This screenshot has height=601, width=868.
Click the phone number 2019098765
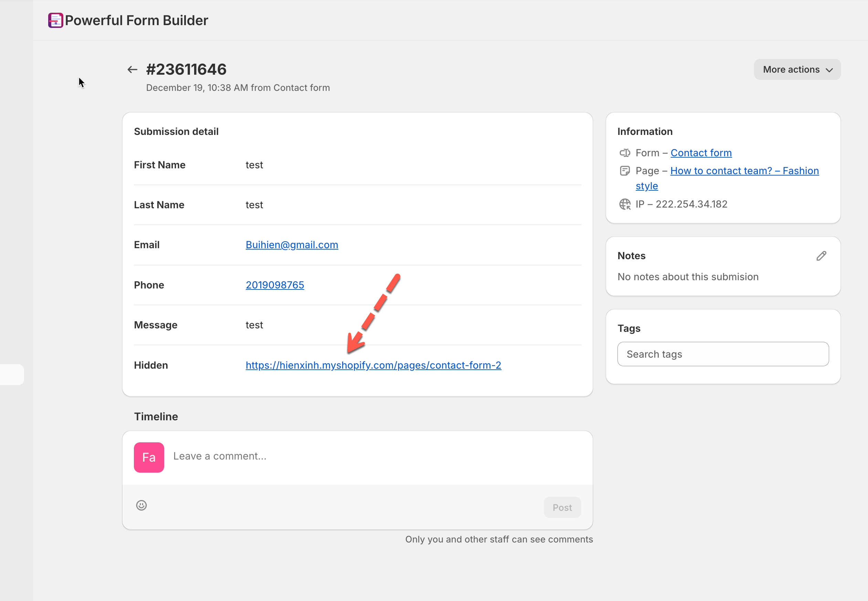[275, 285]
